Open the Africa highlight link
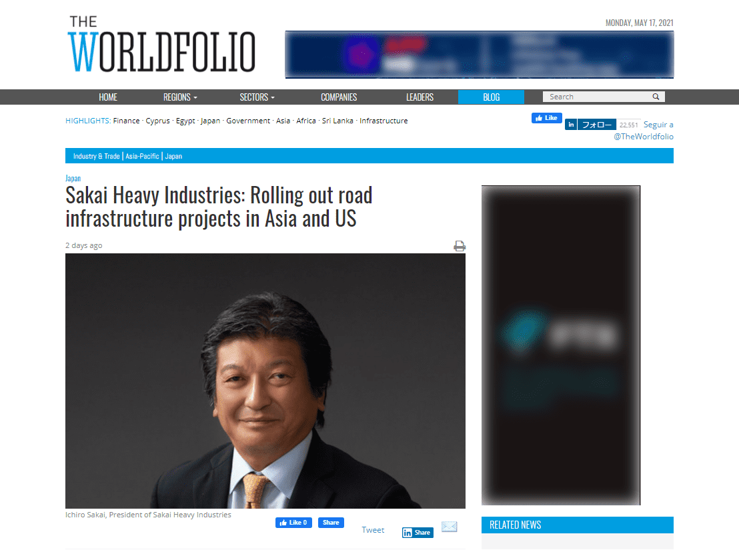 click(x=306, y=121)
